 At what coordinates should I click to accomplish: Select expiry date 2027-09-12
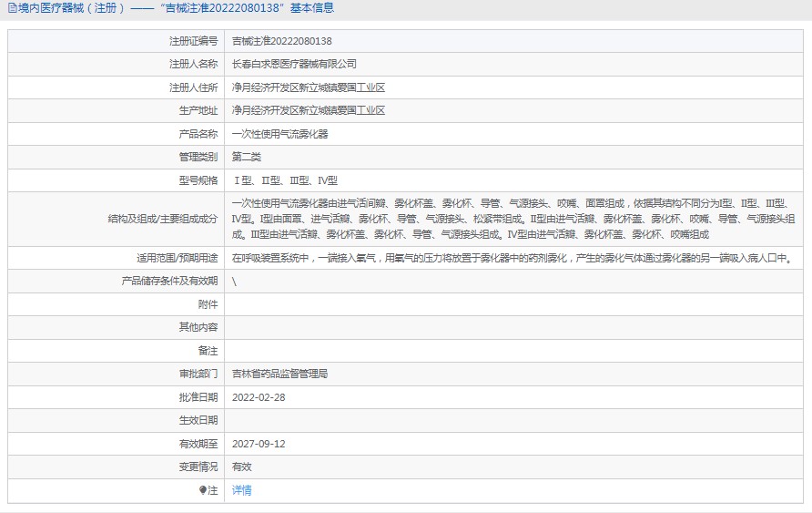(x=259, y=444)
